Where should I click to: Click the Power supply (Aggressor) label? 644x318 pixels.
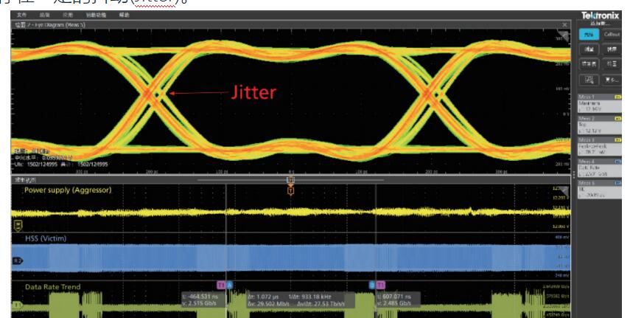point(68,190)
